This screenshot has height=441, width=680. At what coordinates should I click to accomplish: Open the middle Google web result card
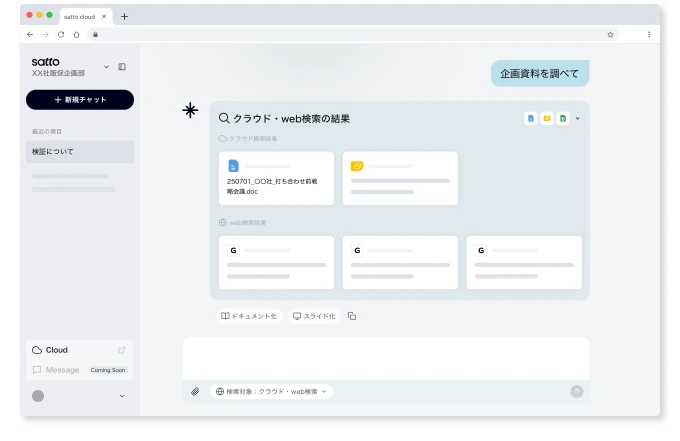pyautogui.click(x=400, y=262)
